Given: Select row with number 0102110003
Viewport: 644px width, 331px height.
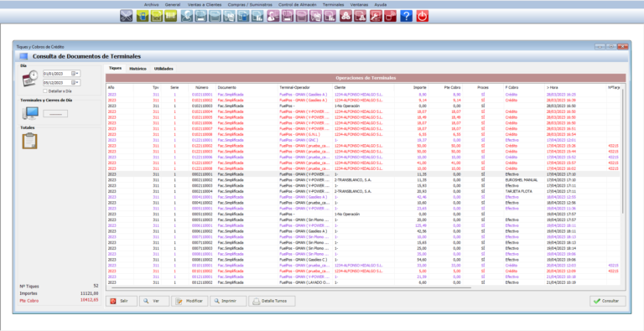Looking at the screenshot, I should (x=363, y=106).
